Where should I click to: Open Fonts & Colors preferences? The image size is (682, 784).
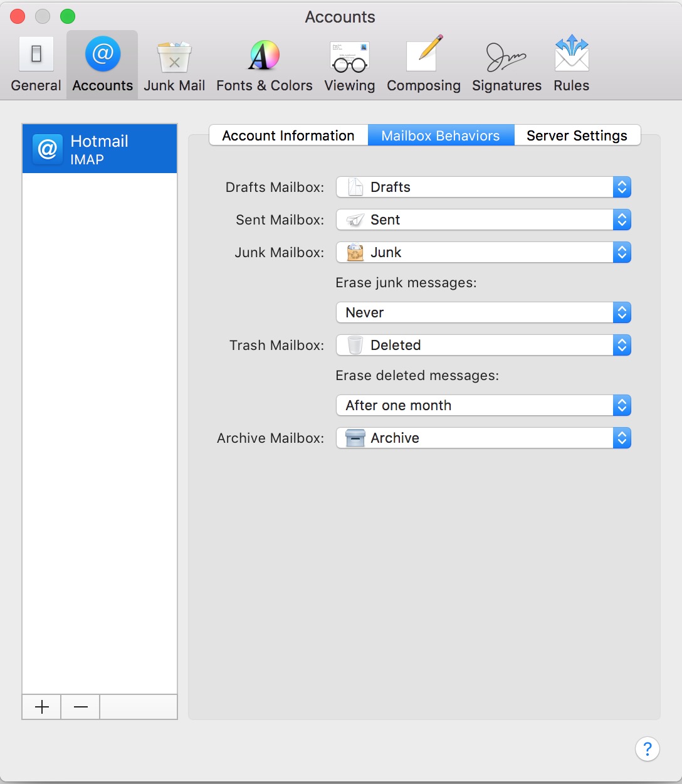tap(264, 65)
